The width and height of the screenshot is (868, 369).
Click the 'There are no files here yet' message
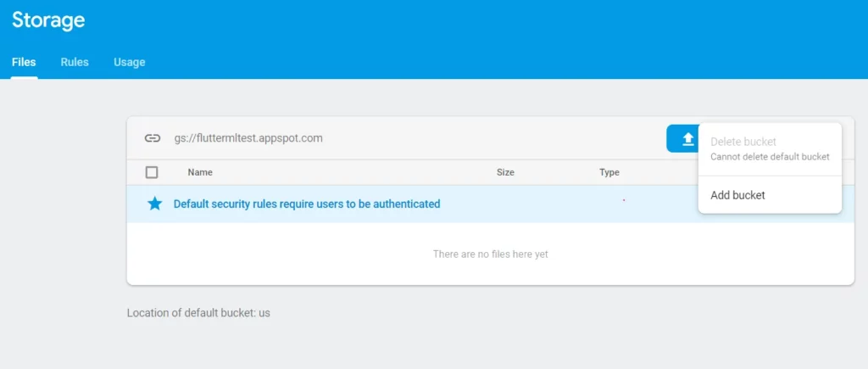pyautogui.click(x=491, y=254)
